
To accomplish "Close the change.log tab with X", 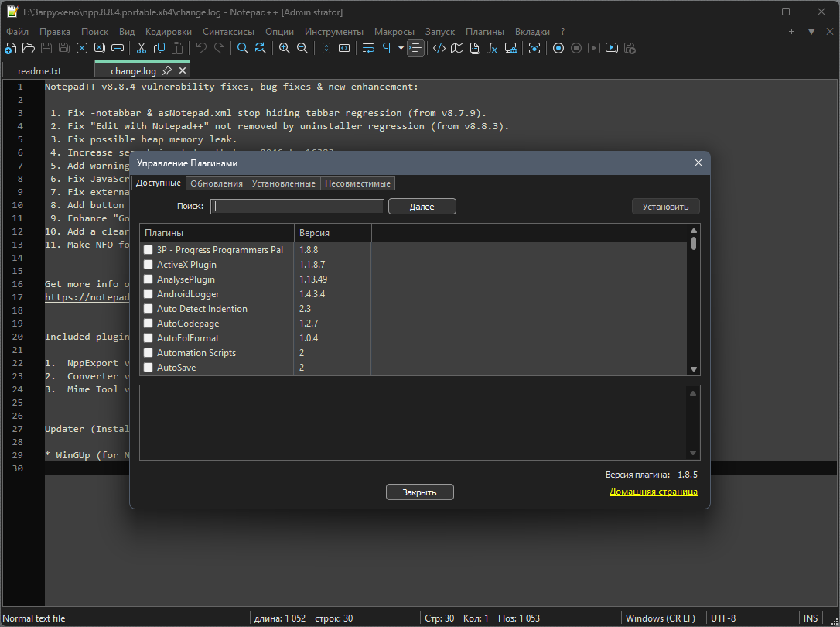I will (183, 70).
